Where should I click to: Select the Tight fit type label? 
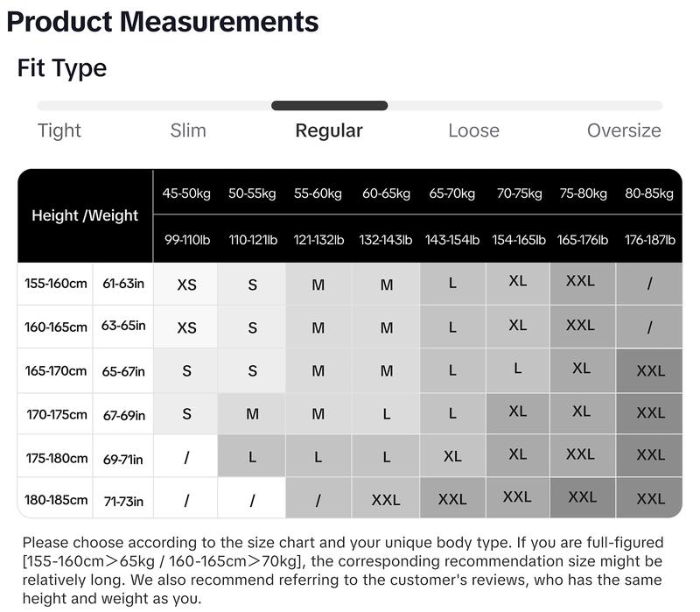[59, 130]
